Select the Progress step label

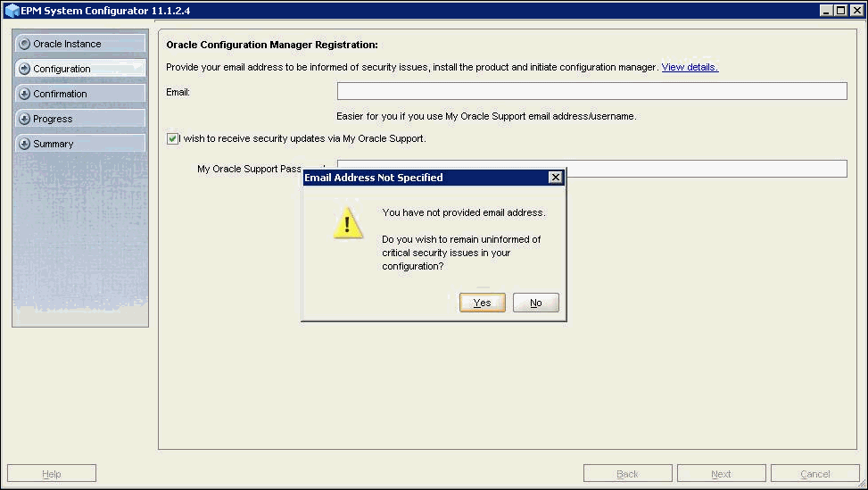coord(53,119)
